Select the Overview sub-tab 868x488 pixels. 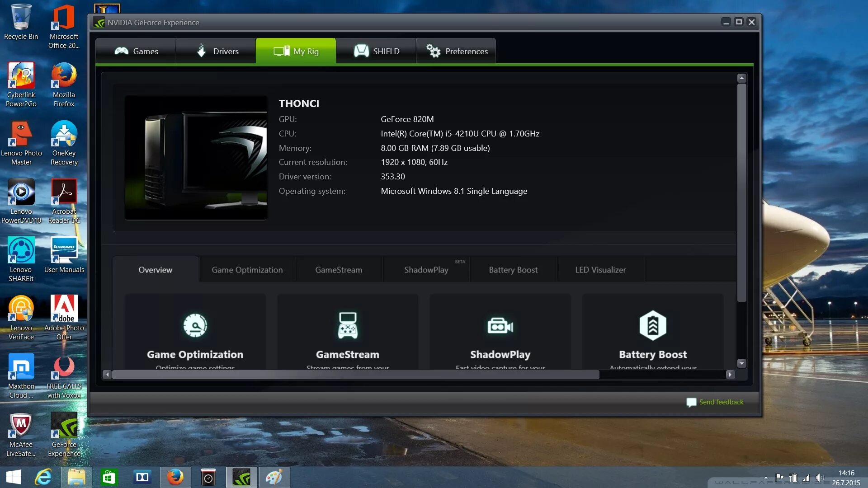[x=156, y=270]
